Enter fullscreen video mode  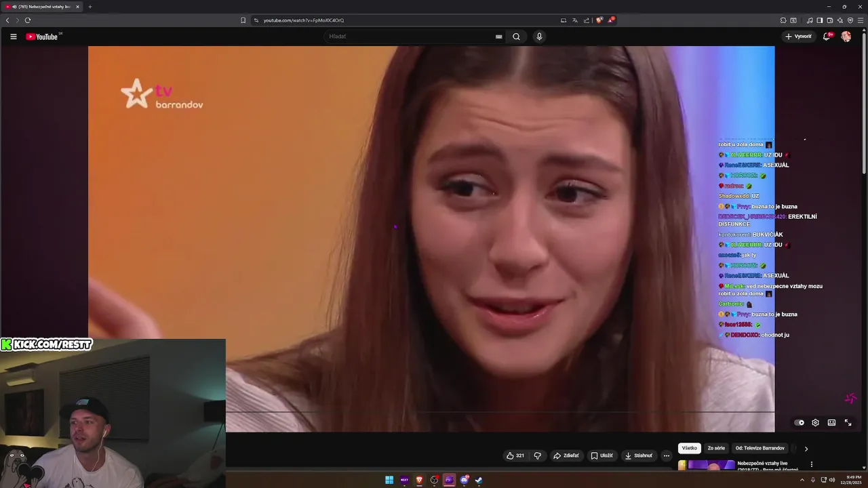pyautogui.click(x=848, y=422)
